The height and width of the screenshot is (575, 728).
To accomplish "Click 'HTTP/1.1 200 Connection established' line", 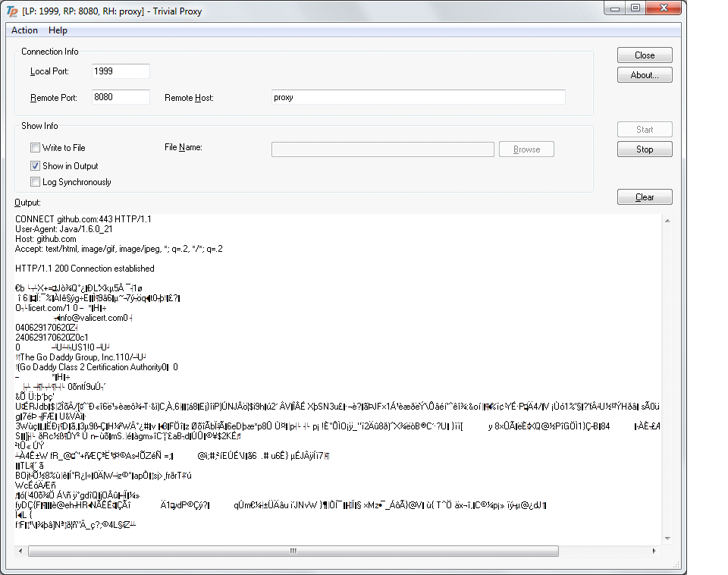I will click(x=84, y=269).
